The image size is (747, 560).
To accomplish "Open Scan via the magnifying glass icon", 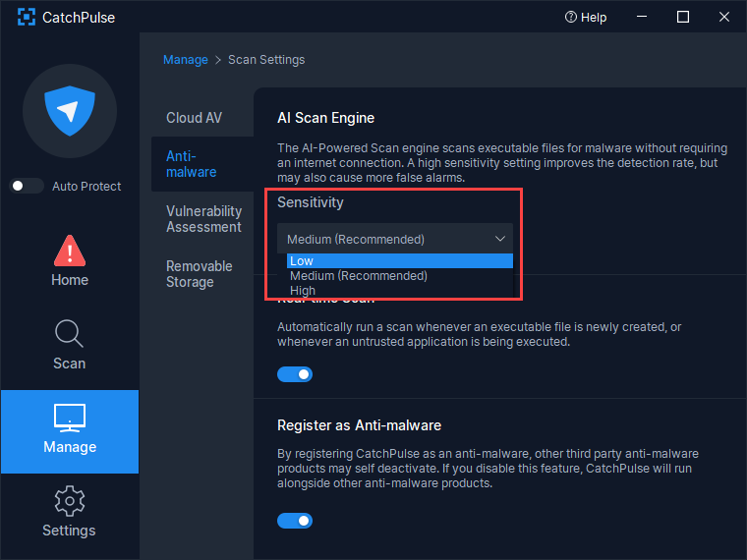I will point(70,335).
